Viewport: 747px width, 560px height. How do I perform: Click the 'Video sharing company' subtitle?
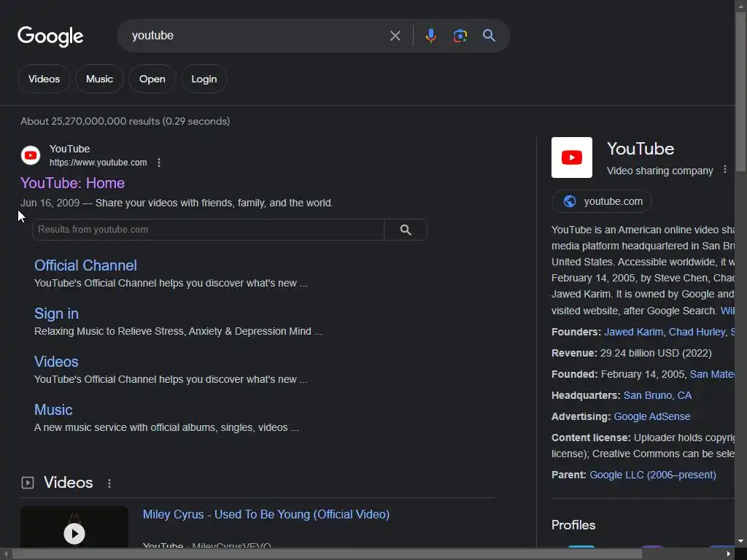point(659,171)
